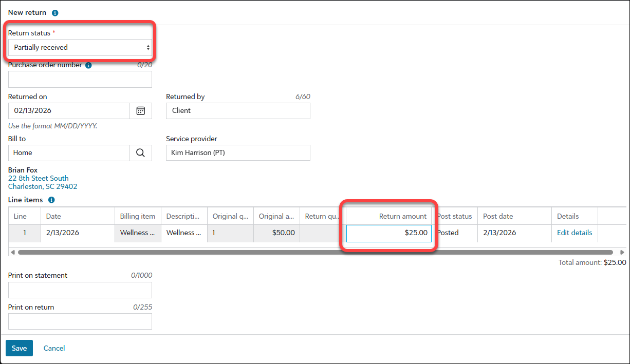Click the New return info icon

(55, 13)
